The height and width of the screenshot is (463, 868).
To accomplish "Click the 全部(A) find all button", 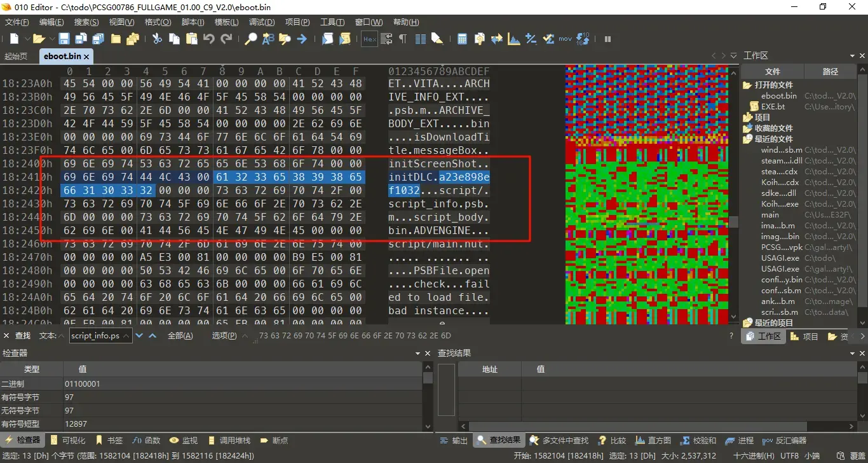I will click(180, 335).
